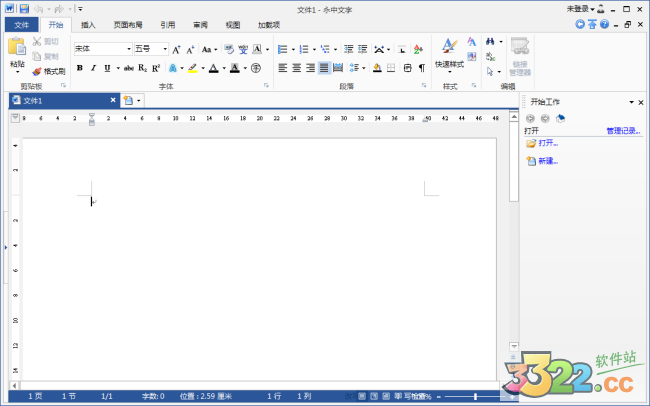Click the Superscript R² icon
The height and width of the screenshot is (406, 650).
156,68
